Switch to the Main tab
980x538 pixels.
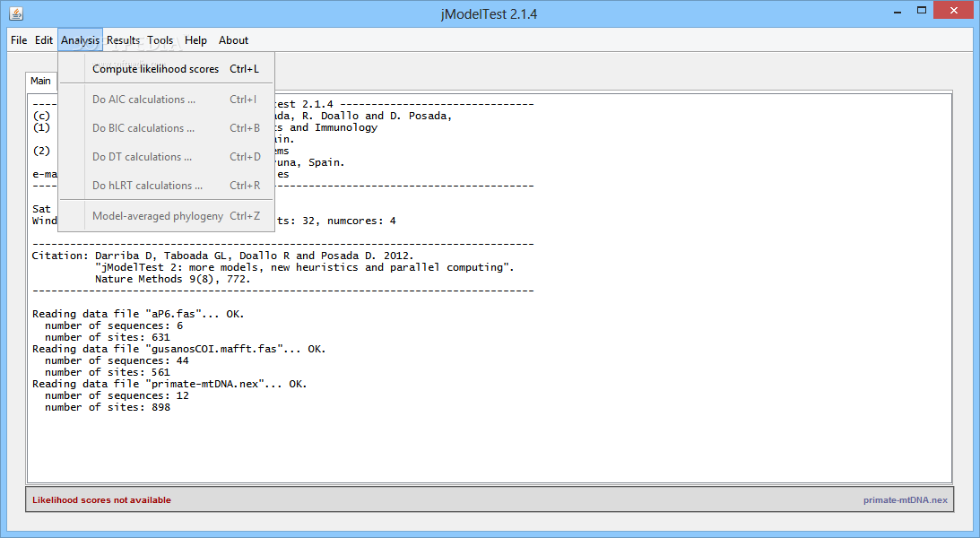pyautogui.click(x=40, y=81)
